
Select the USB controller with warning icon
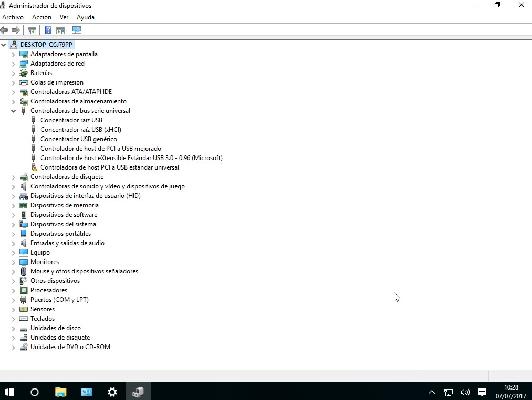coord(109,167)
